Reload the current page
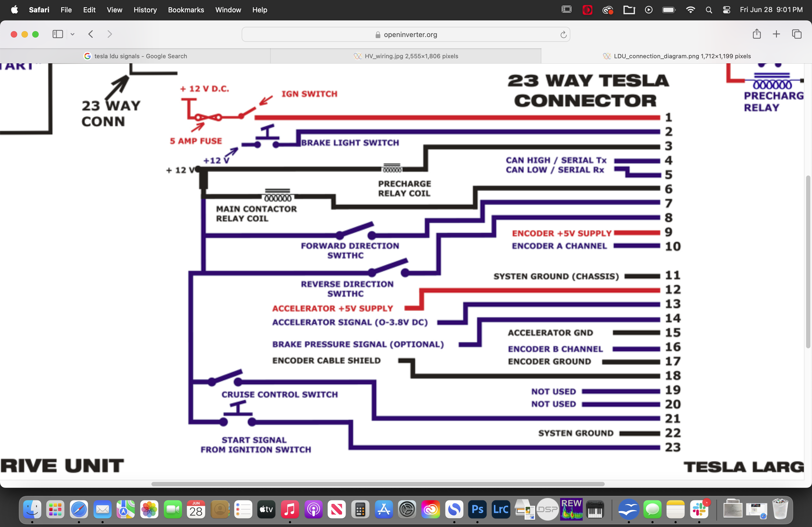 tap(563, 34)
